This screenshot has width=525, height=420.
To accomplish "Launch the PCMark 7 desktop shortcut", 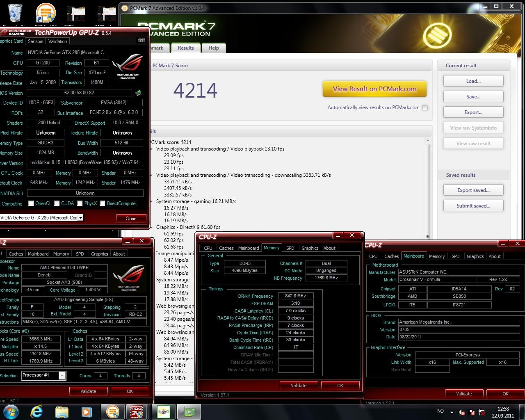I will [45, 13].
